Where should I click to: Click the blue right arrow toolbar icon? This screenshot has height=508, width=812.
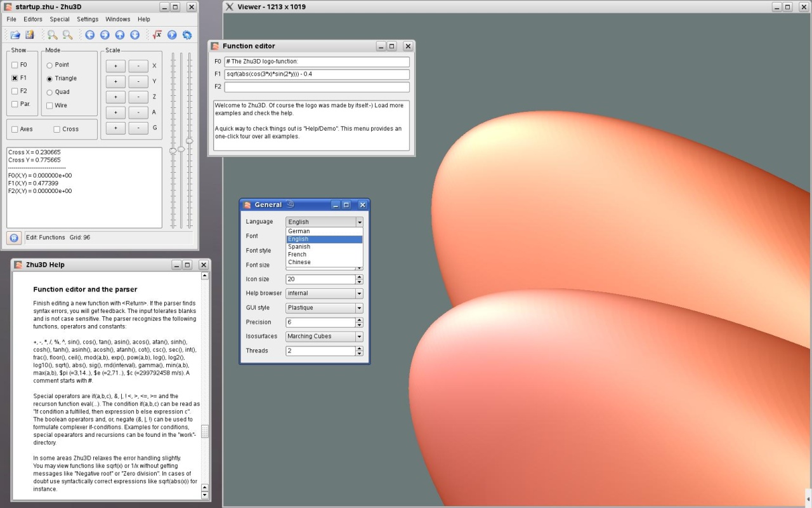click(105, 35)
